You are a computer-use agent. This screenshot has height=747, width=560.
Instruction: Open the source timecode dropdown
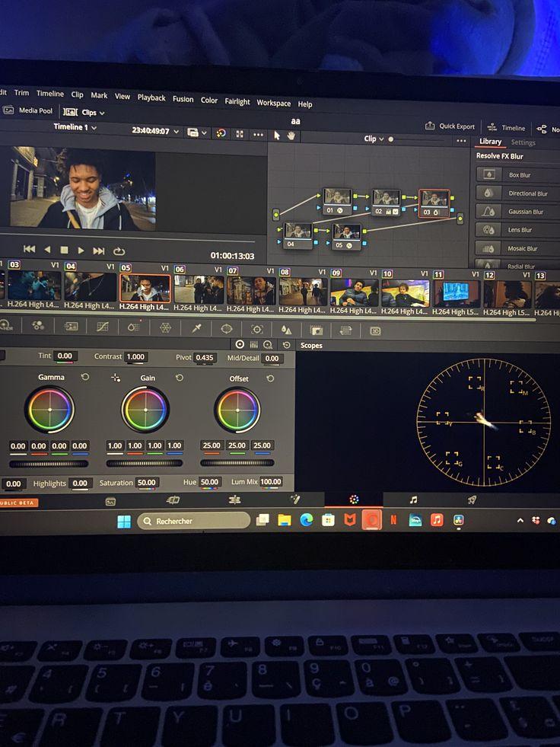(155, 131)
